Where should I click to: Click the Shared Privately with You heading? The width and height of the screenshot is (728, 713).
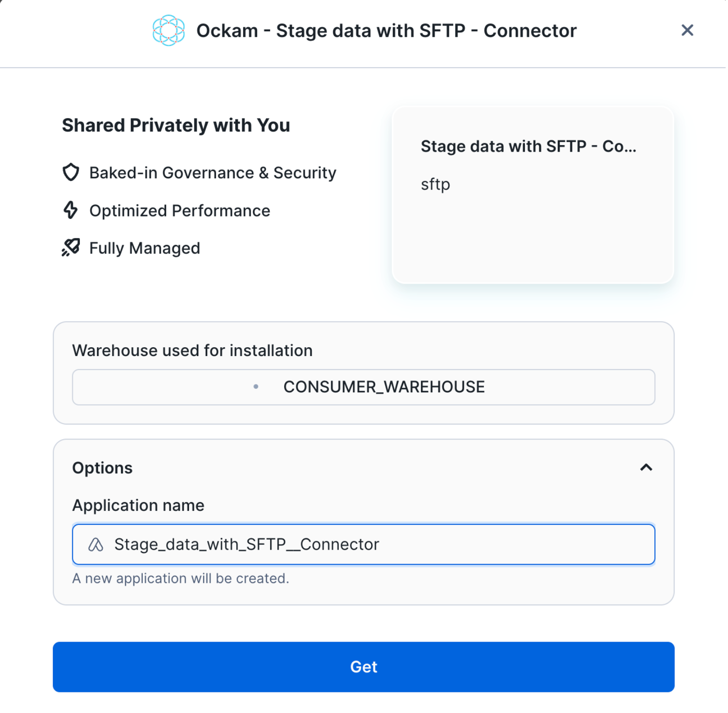(x=176, y=126)
